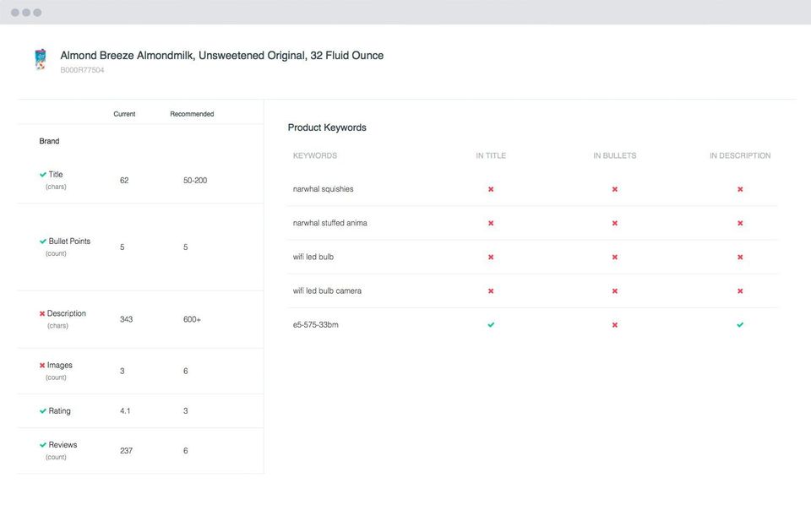811x532 pixels.
Task: Click In Description red X for narwhal stuffed anima
Action: coord(740,223)
